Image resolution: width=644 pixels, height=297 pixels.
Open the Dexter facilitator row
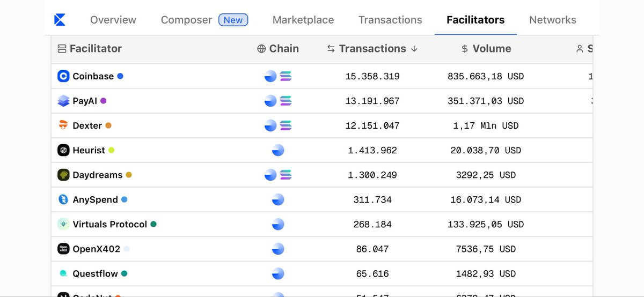322,125
